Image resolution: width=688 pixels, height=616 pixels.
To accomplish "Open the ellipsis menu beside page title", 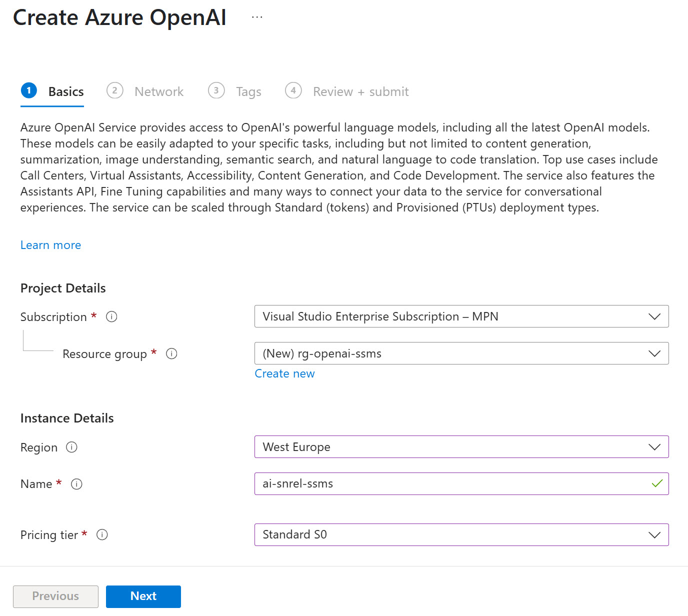I will 257,17.
